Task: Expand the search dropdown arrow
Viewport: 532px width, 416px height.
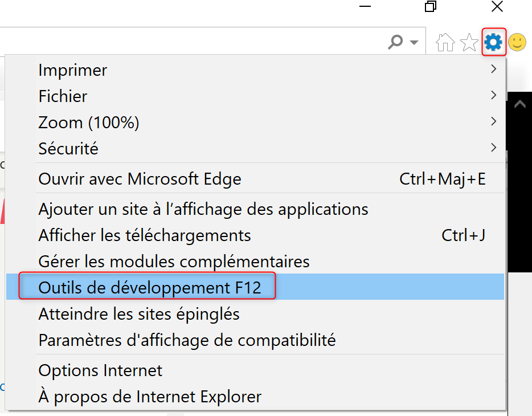Action: [414, 43]
